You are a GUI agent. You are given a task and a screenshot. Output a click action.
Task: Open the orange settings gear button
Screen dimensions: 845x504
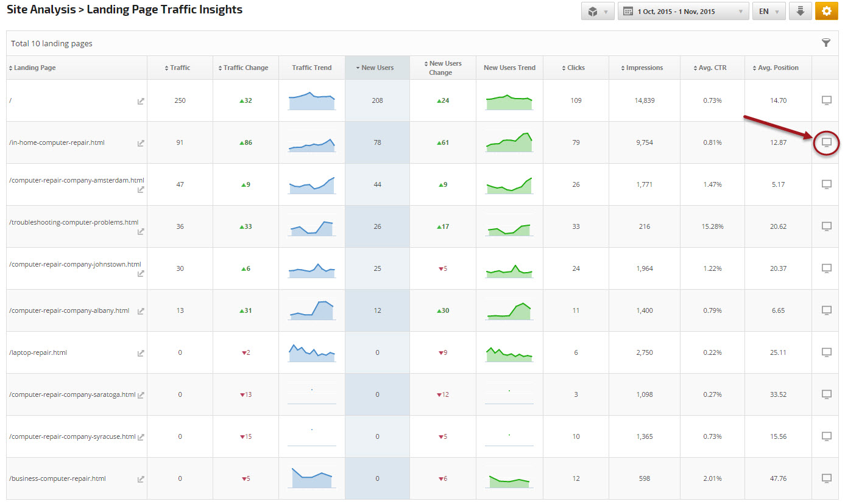pos(826,11)
